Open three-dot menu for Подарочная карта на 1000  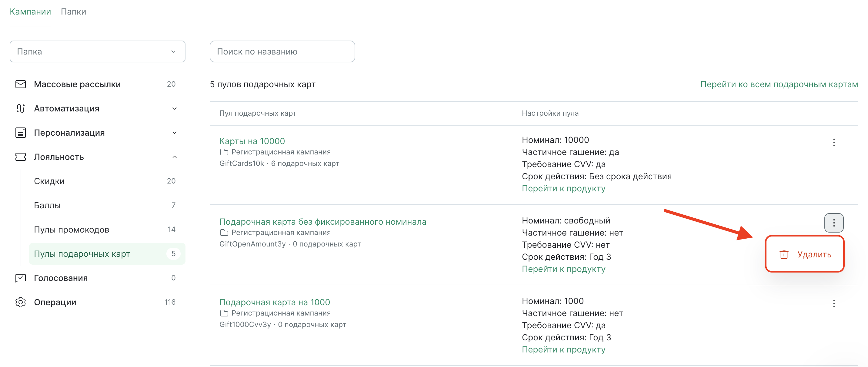[834, 304]
